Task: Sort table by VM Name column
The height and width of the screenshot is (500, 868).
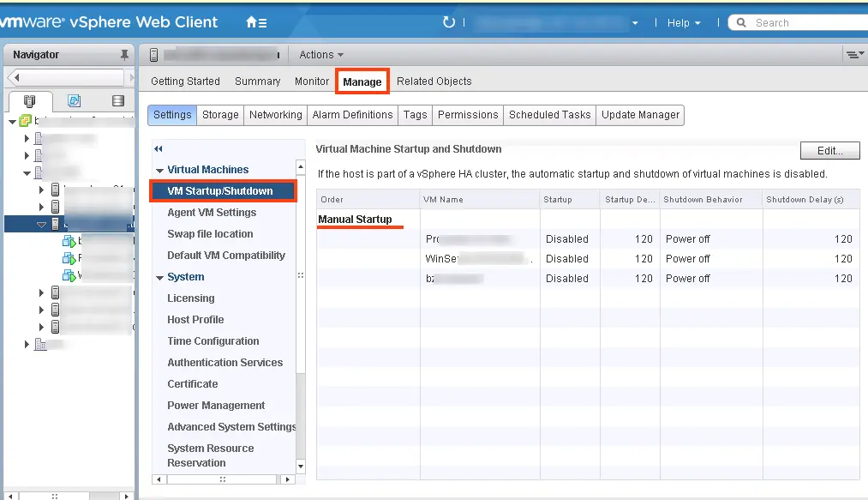Action: (479, 200)
